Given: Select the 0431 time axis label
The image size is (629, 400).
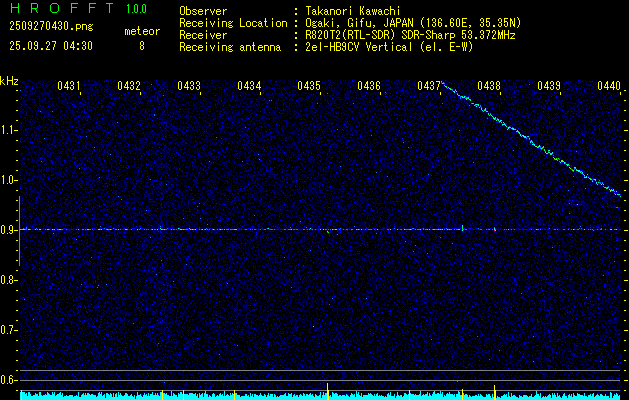Looking at the screenshot, I should [69, 85].
